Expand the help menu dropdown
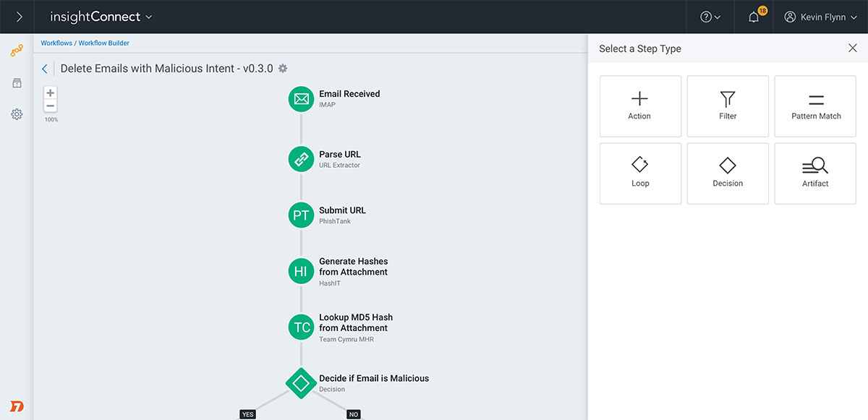This screenshot has height=420, width=868. 710,17
